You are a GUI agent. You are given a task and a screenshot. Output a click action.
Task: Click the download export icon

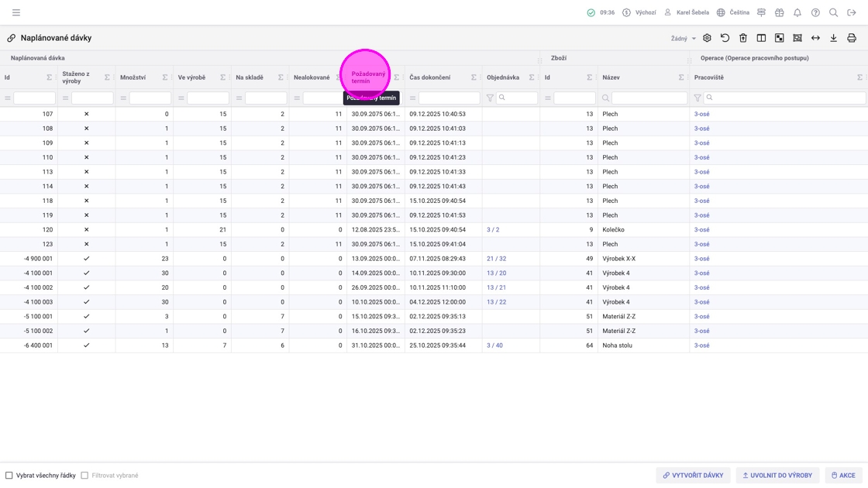[x=833, y=38]
